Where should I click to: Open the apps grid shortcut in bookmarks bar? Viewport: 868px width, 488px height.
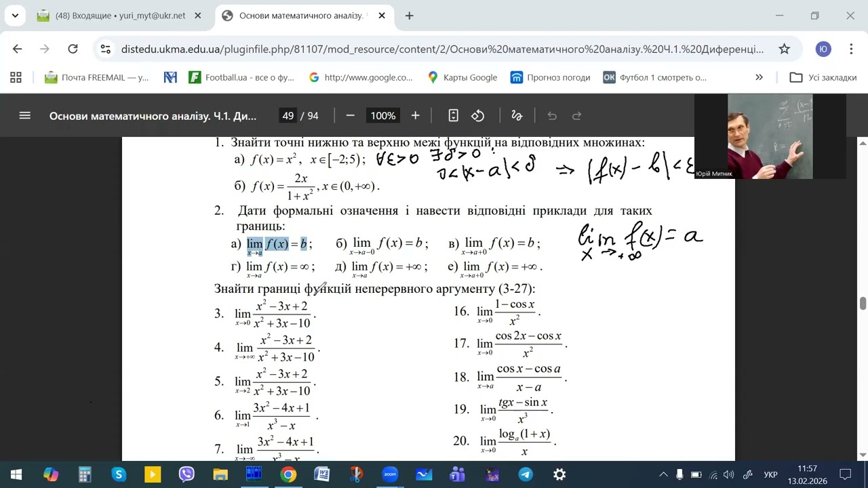[x=16, y=77]
